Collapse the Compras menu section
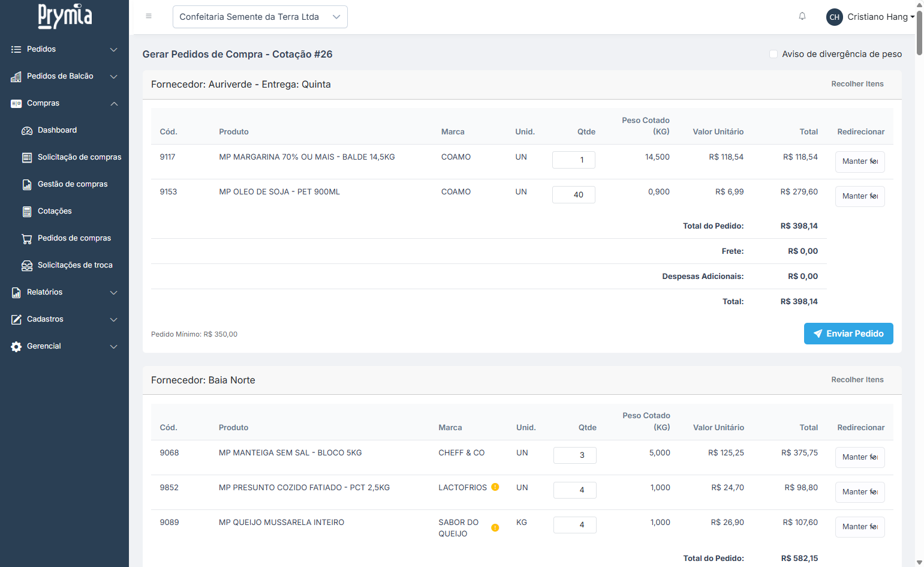This screenshot has height=567, width=924. pyautogui.click(x=113, y=104)
